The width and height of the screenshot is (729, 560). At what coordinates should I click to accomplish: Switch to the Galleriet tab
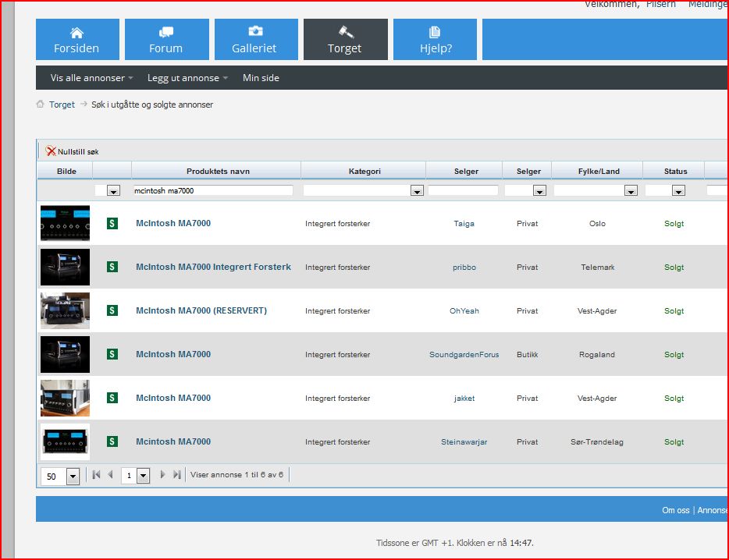[255, 40]
